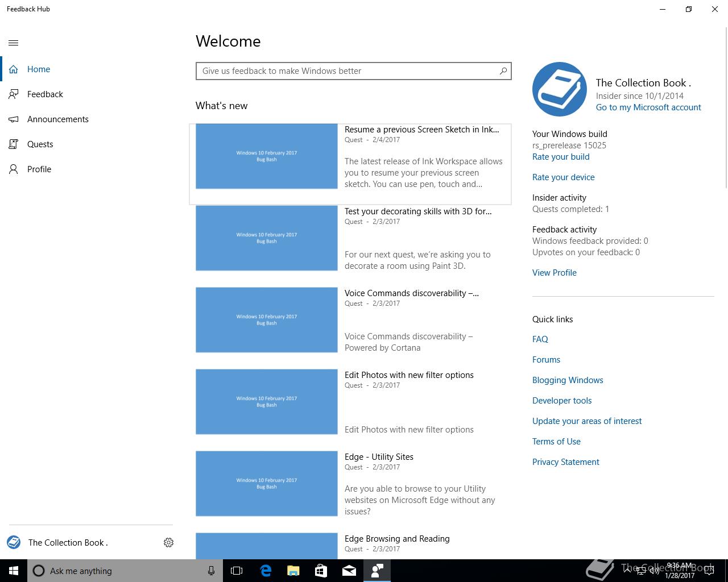This screenshot has height=582, width=728.
Task: Open the Mail app from the taskbar
Action: click(349, 571)
